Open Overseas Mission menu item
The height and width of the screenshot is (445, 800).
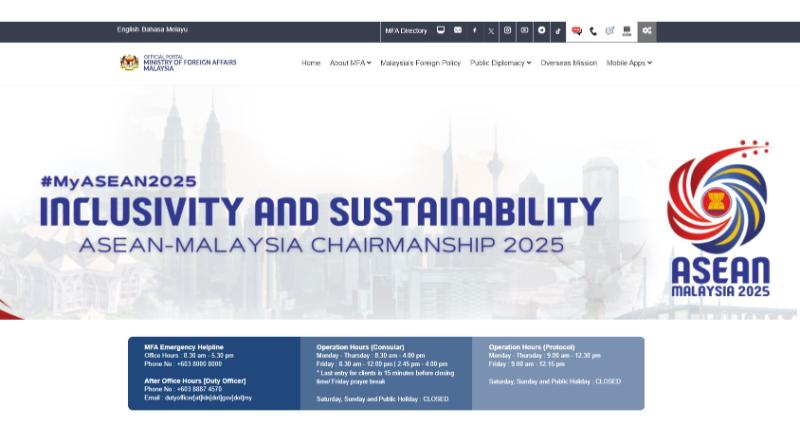[568, 63]
